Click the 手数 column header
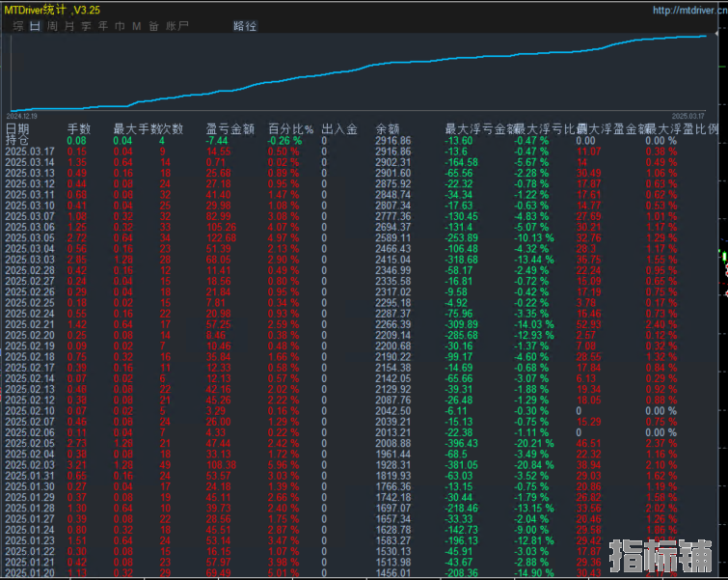Image resolution: width=728 pixels, height=580 pixels. point(79,128)
